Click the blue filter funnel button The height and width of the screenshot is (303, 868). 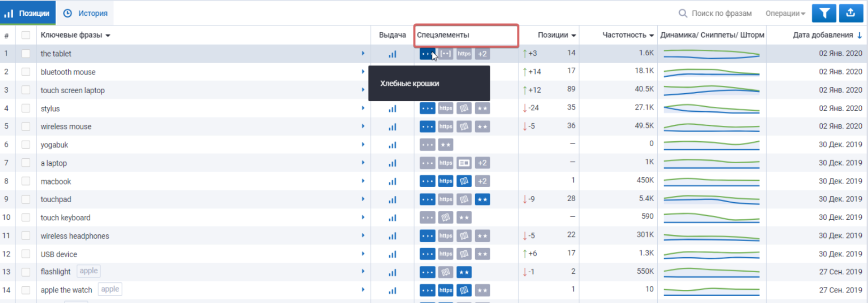tap(824, 13)
